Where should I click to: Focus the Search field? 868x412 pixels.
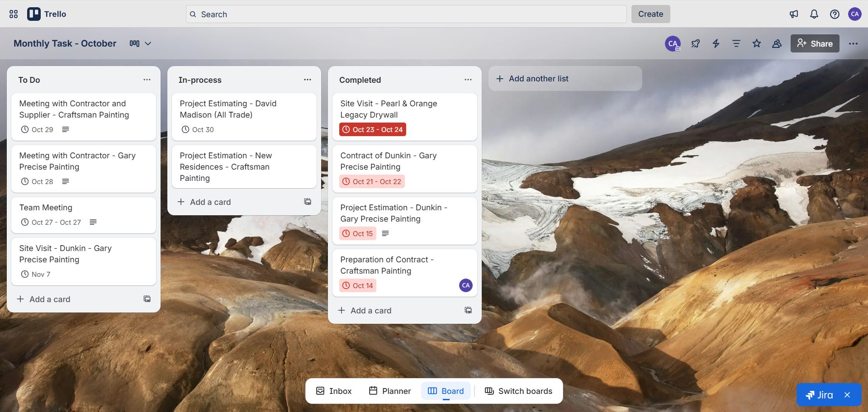[x=406, y=14]
